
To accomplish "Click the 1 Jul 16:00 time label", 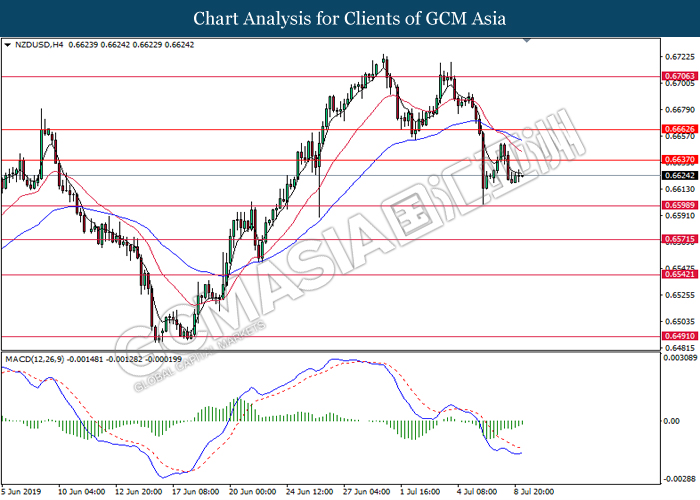I will [x=420, y=492].
